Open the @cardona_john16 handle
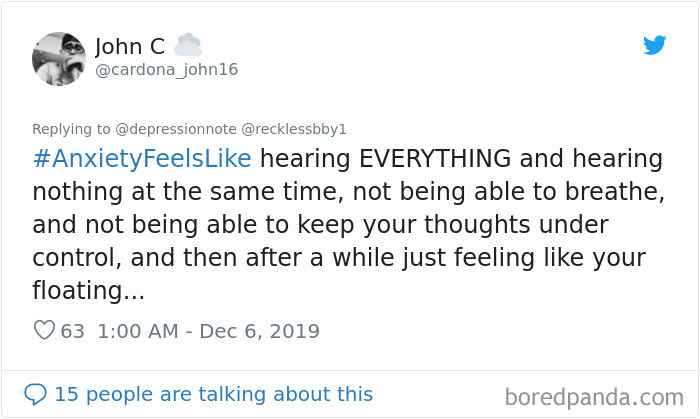Viewport: 700px width, 419px height. coord(165,70)
